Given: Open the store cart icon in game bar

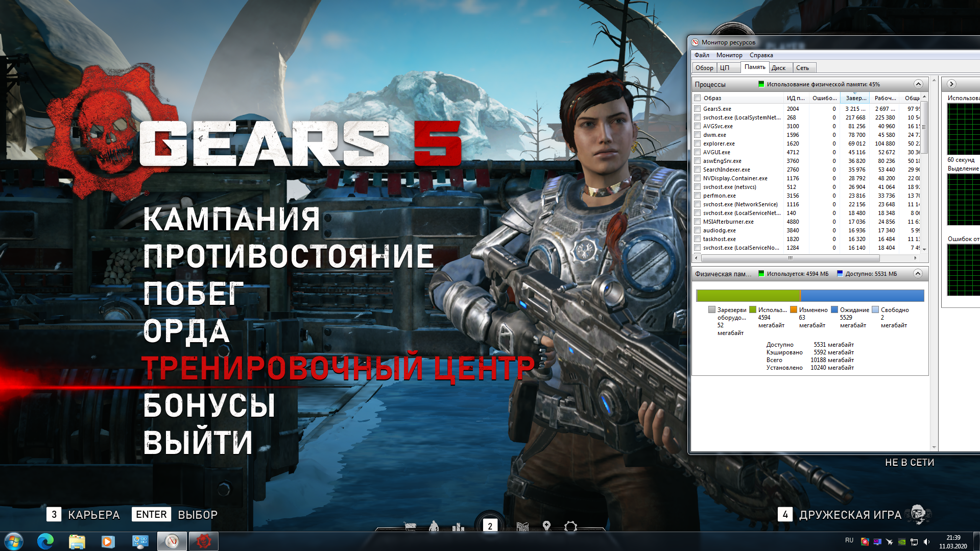Looking at the screenshot, I should [410, 526].
